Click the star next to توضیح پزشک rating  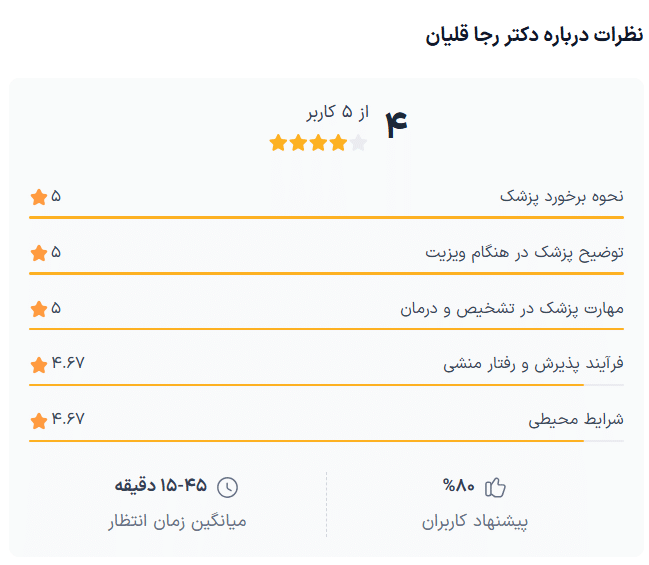pyautogui.click(x=39, y=253)
